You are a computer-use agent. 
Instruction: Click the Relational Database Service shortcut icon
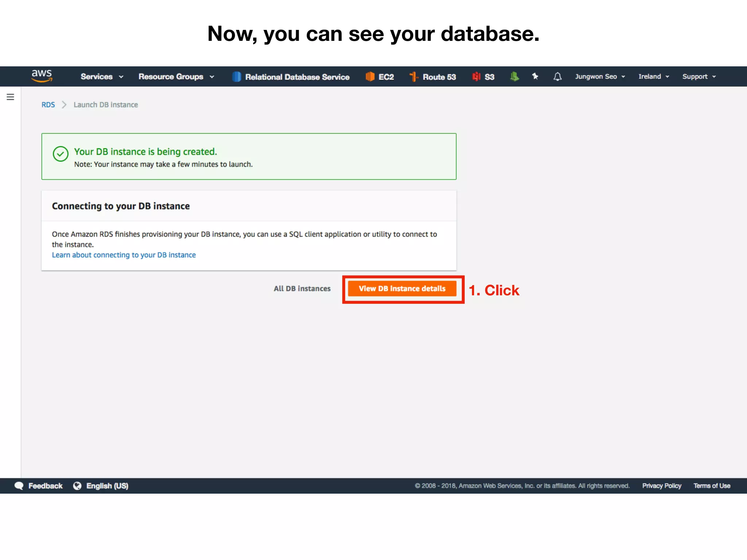coord(236,77)
